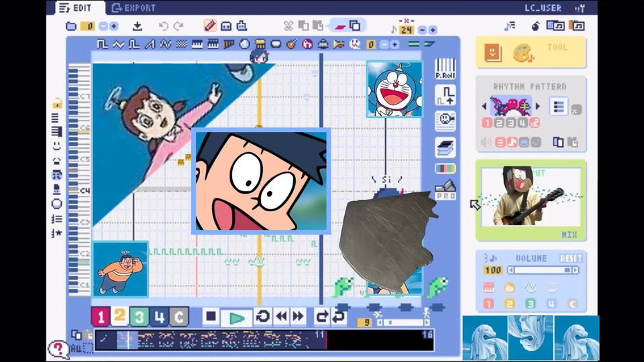
Task: Open the face list panel button
Action: coord(445,121)
